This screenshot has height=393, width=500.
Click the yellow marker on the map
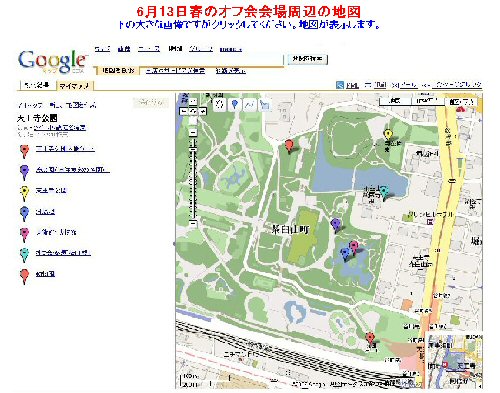coord(388,135)
